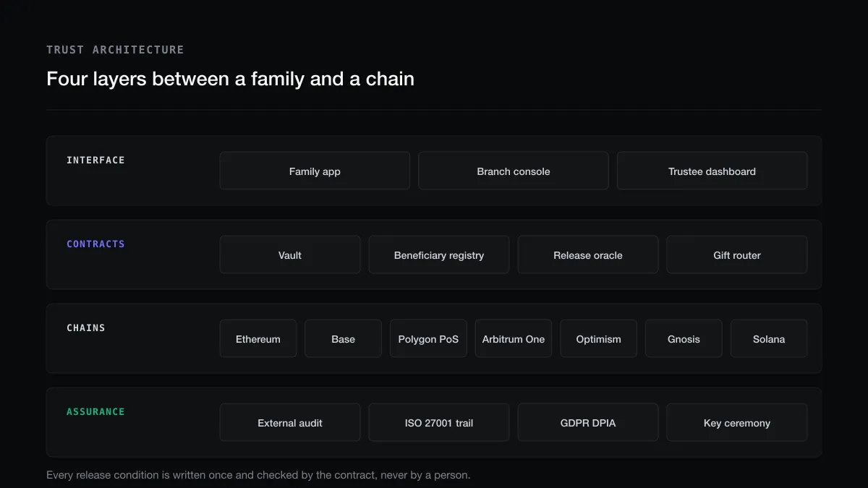Screen dimensions: 868x488
Task: Select the Ethereum chain box
Action: click(x=258, y=339)
